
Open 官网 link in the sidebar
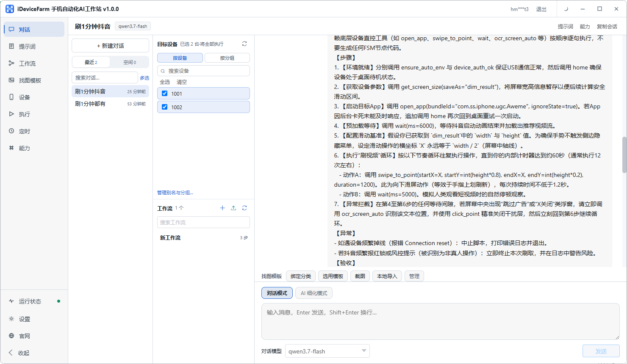[34, 336]
